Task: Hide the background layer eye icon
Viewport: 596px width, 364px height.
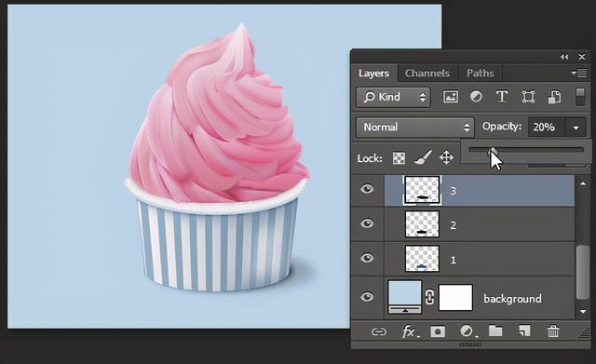Action: (367, 296)
